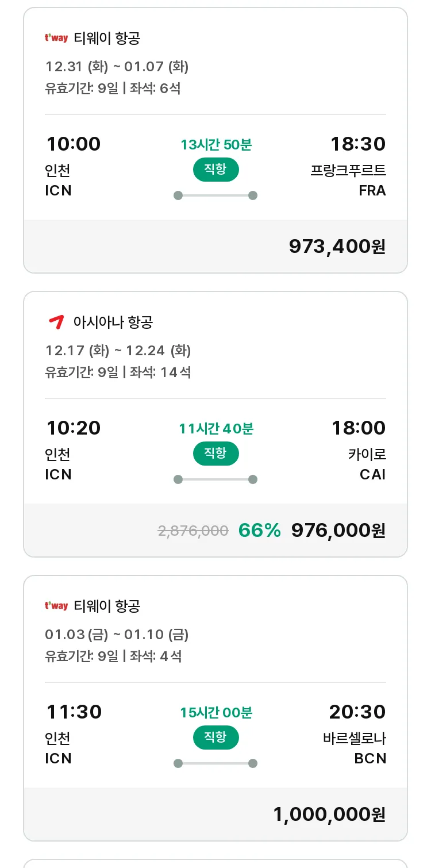Tap the t'way logo on the Barcelona card
The width and height of the screenshot is (431, 868).
coord(56,606)
